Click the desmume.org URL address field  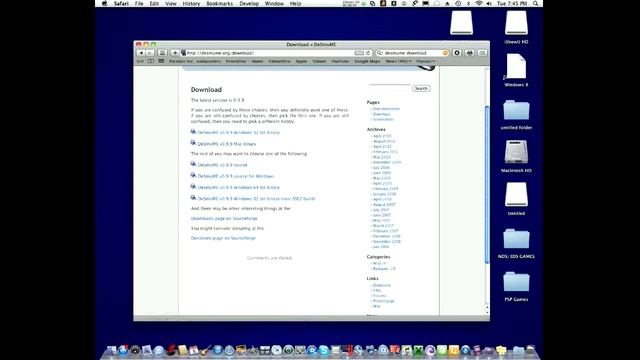[269, 53]
